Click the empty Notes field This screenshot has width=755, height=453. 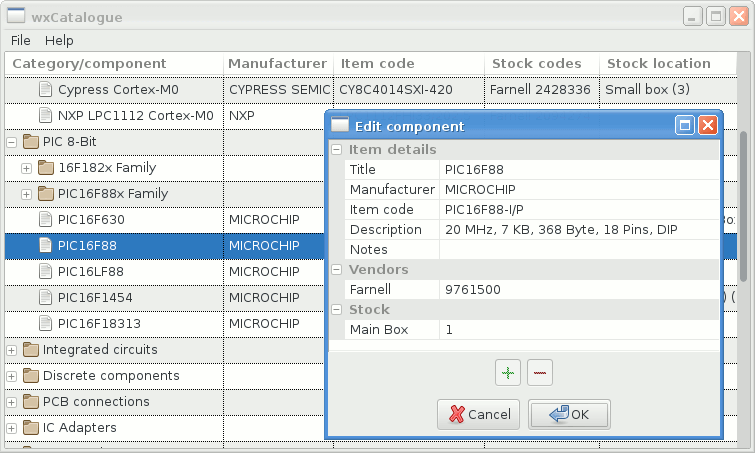pos(579,250)
